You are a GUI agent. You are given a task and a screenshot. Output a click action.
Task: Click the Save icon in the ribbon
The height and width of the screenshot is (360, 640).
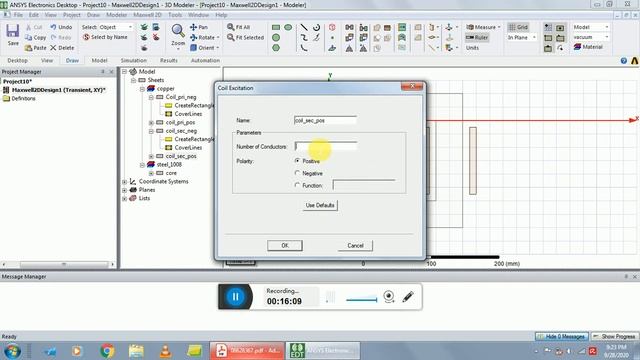(13, 34)
